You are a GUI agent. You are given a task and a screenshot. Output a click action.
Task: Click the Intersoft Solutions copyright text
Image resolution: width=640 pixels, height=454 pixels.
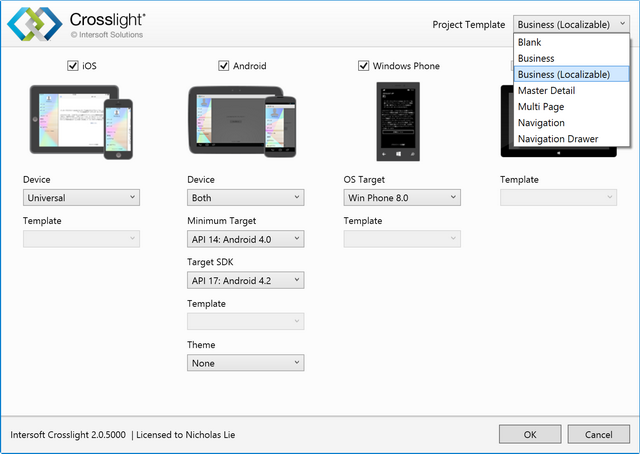107,35
